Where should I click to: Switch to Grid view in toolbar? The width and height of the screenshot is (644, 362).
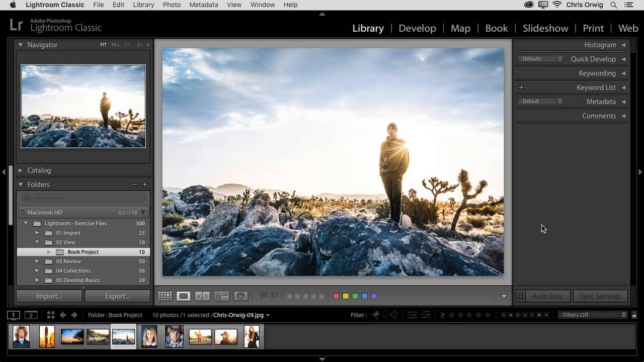(165, 296)
